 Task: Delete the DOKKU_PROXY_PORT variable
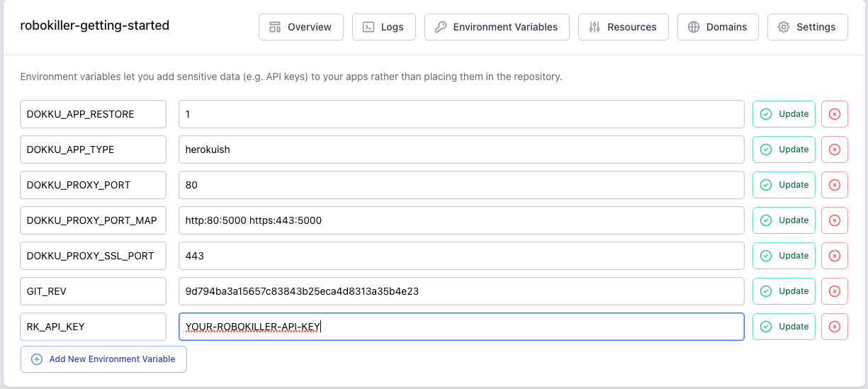[x=834, y=185]
